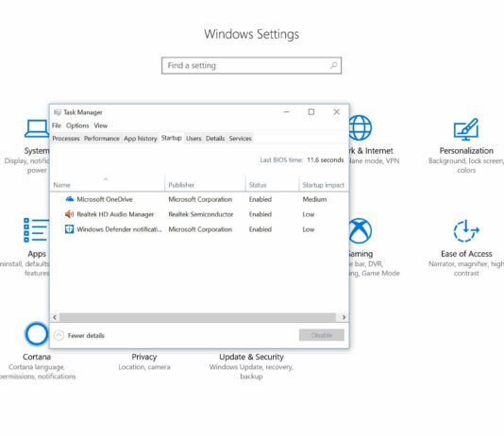The height and width of the screenshot is (436, 504).
Task: Open System settings laptop icon
Action: (x=37, y=128)
